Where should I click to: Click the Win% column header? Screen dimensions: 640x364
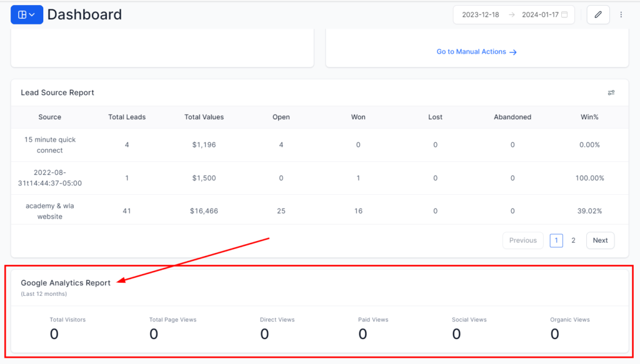point(589,117)
